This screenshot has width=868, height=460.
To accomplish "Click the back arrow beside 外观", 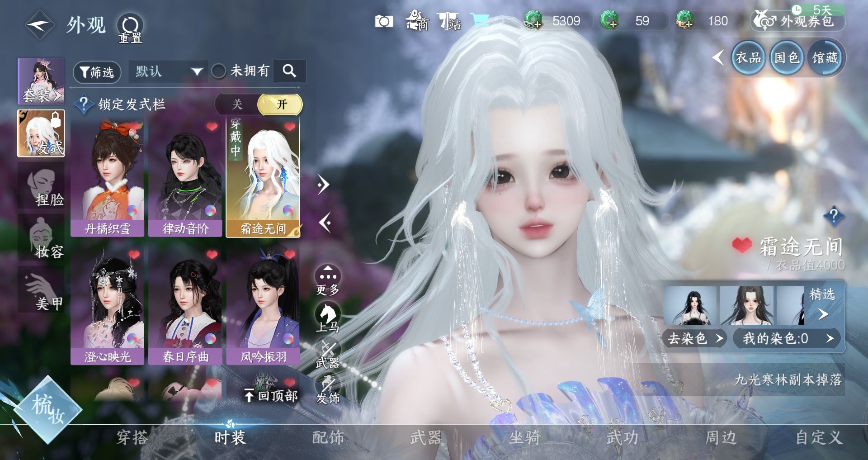I will click(40, 25).
